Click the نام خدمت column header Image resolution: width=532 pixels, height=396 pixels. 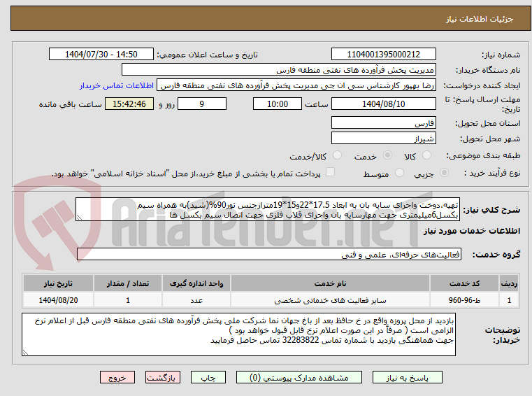pos(330,283)
